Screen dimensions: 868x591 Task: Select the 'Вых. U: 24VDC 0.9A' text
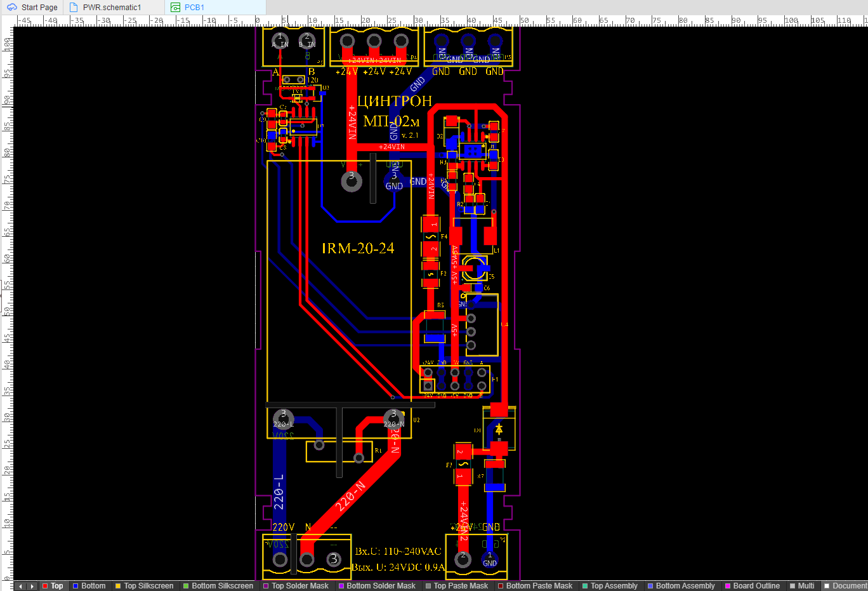[399, 567]
